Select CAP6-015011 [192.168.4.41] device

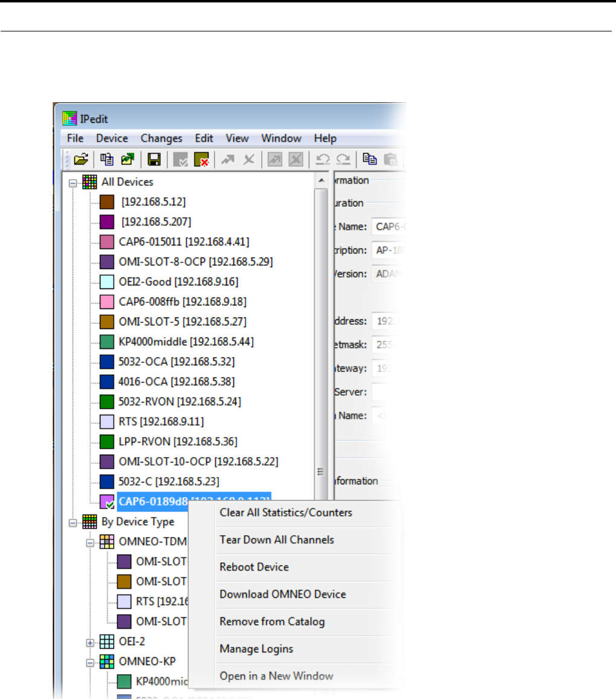[x=184, y=242]
